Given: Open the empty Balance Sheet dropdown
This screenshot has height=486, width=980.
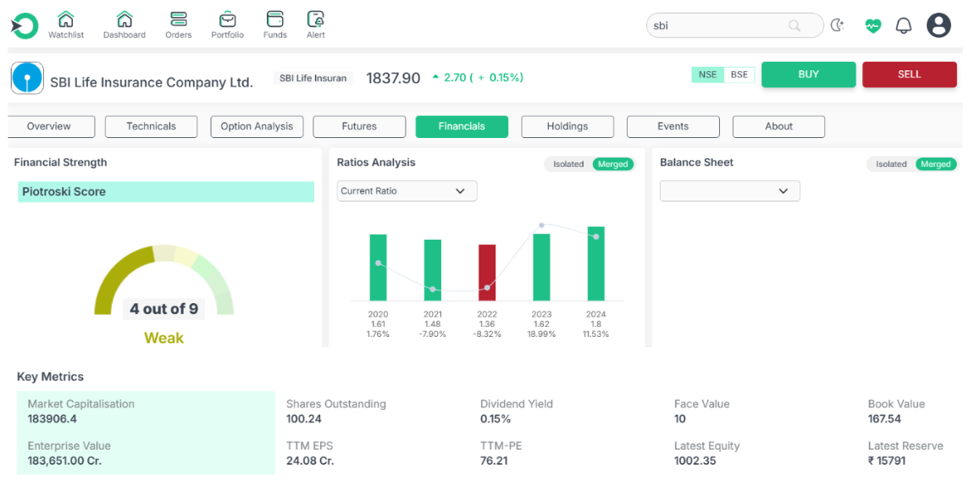Looking at the screenshot, I should tap(729, 191).
